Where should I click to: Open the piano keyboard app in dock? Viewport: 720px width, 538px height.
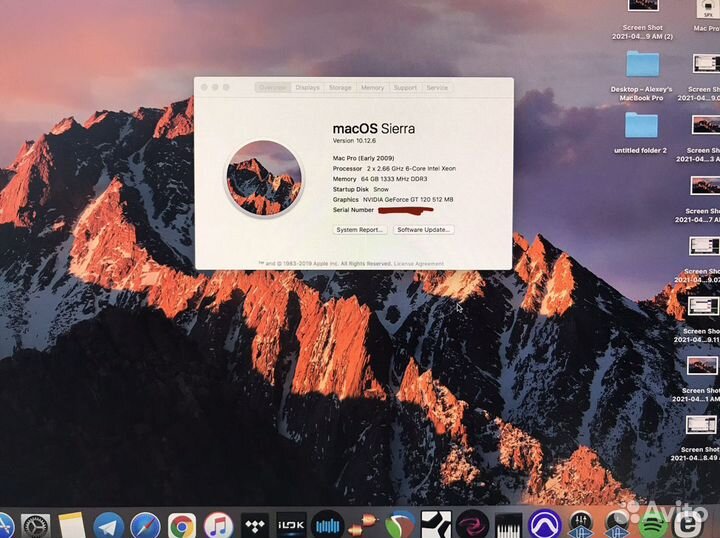(x=508, y=526)
